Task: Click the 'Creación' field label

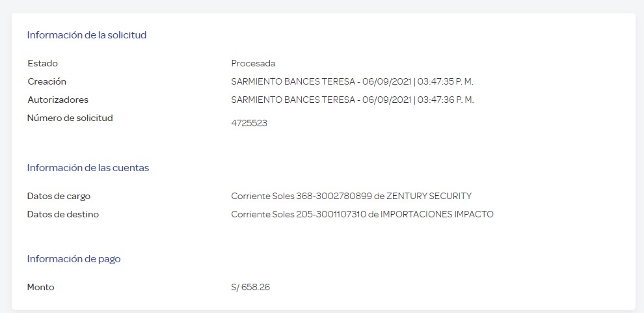Action: point(47,81)
